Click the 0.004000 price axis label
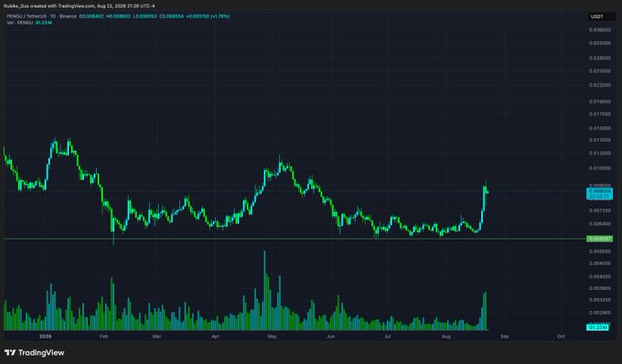Viewport: 622px width, 364px height. click(x=600, y=276)
